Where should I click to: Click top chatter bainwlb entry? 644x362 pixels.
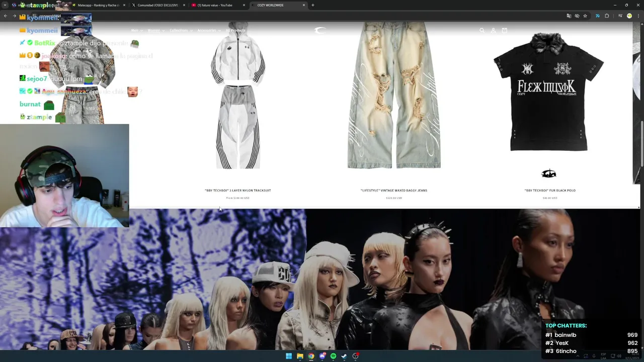point(591,335)
